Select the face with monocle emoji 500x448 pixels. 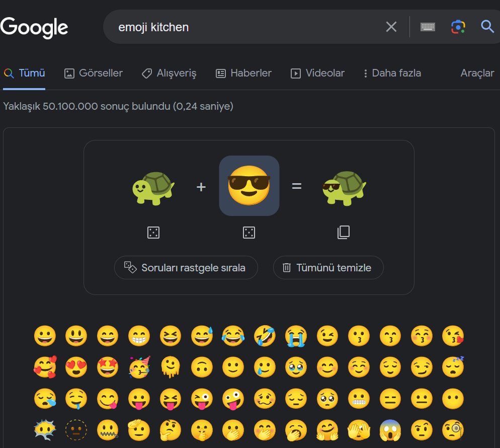[x=453, y=430]
